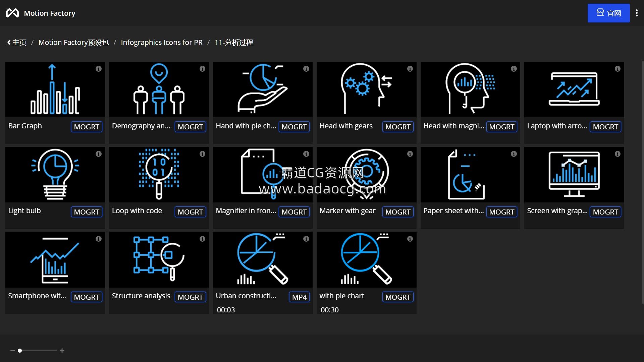Click the thumbnail size slider handle
644x362 pixels.
click(x=20, y=351)
